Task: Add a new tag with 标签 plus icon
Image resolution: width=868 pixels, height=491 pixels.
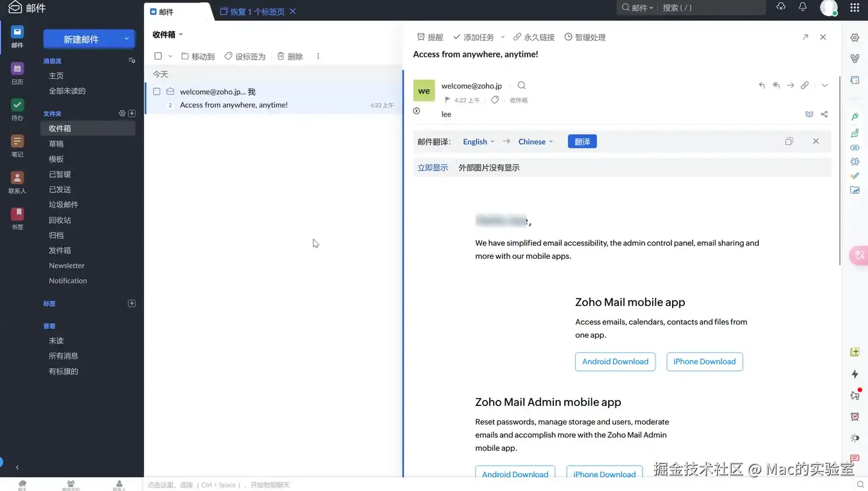Action: pyautogui.click(x=132, y=303)
